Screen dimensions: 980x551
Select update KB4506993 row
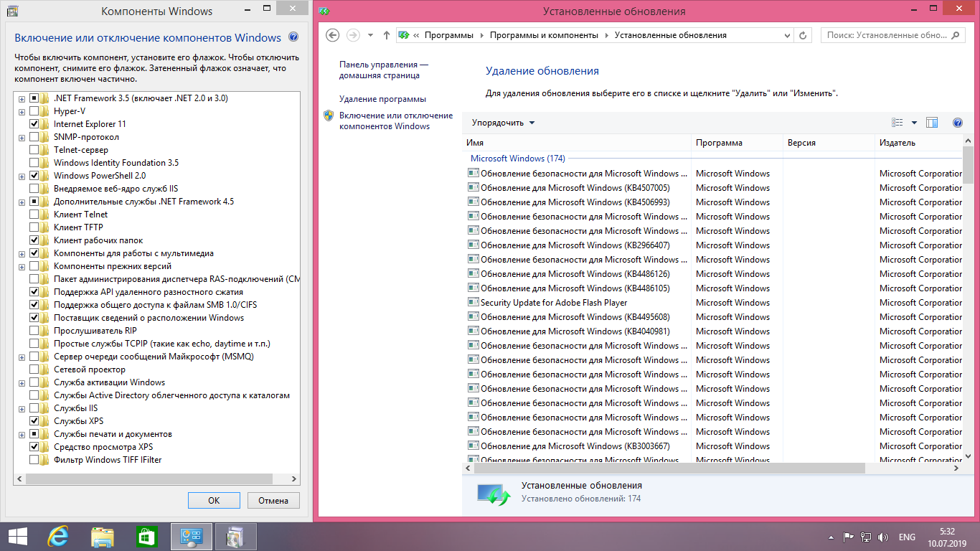tap(713, 202)
